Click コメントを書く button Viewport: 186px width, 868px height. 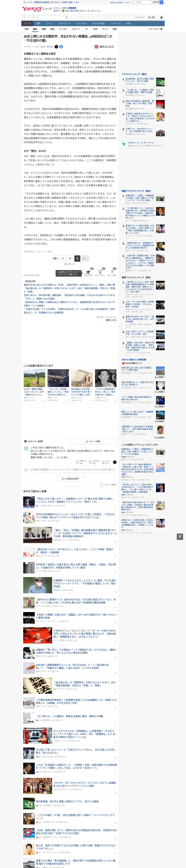[93, 441]
